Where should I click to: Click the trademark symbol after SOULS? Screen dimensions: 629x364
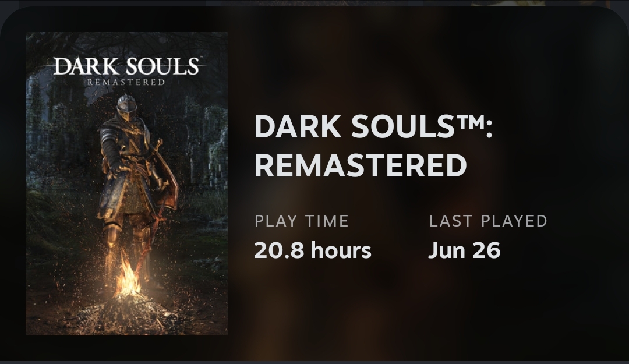coord(469,122)
